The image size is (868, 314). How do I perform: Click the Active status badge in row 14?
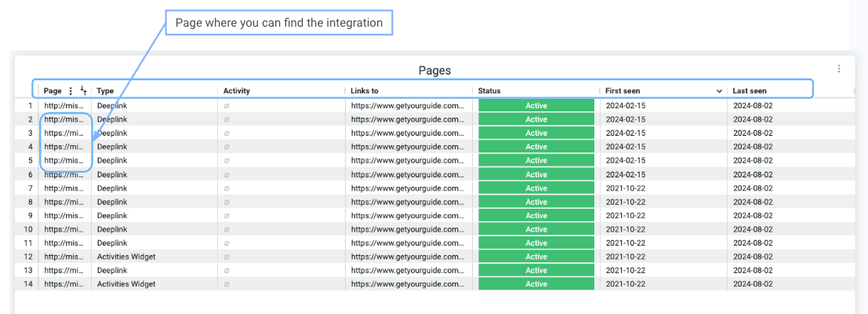(536, 284)
